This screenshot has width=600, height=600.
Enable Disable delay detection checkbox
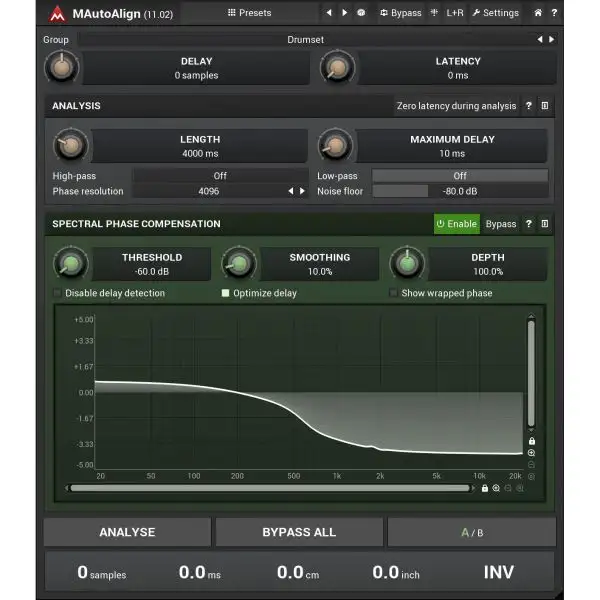tap(57, 293)
